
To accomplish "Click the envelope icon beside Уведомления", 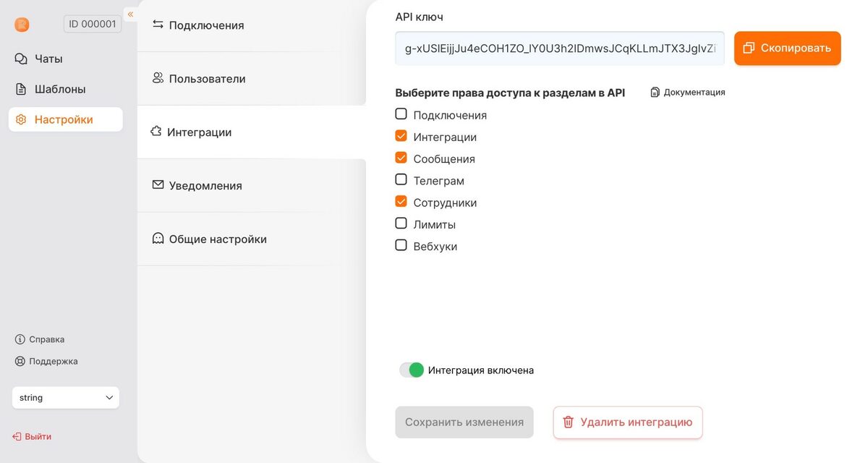I will click(158, 185).
